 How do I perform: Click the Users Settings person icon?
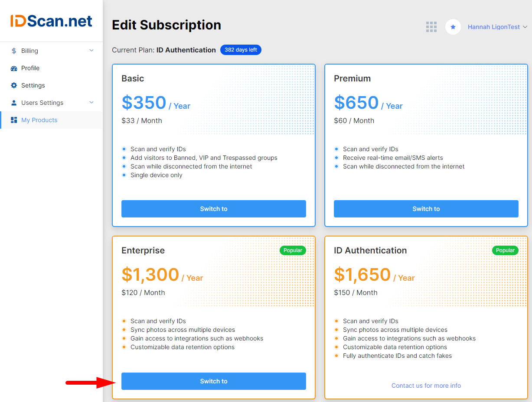(14, 103)
